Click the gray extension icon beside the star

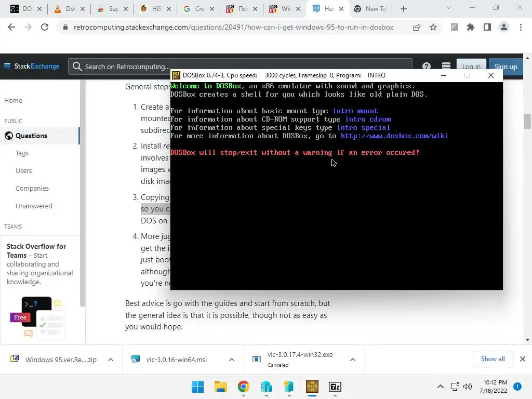point(454,27)
